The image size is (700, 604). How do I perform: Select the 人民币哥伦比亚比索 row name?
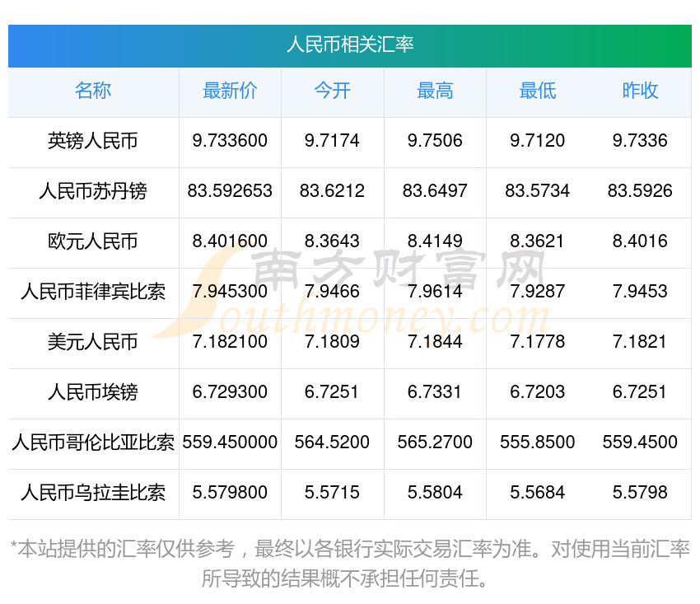(x=93, y=442)
